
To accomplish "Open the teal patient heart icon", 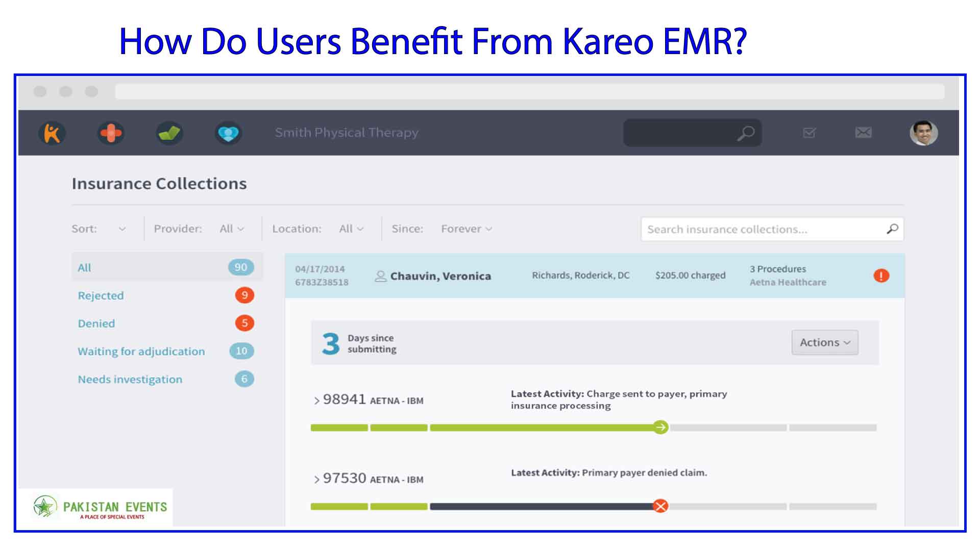I will coord(228,133).
